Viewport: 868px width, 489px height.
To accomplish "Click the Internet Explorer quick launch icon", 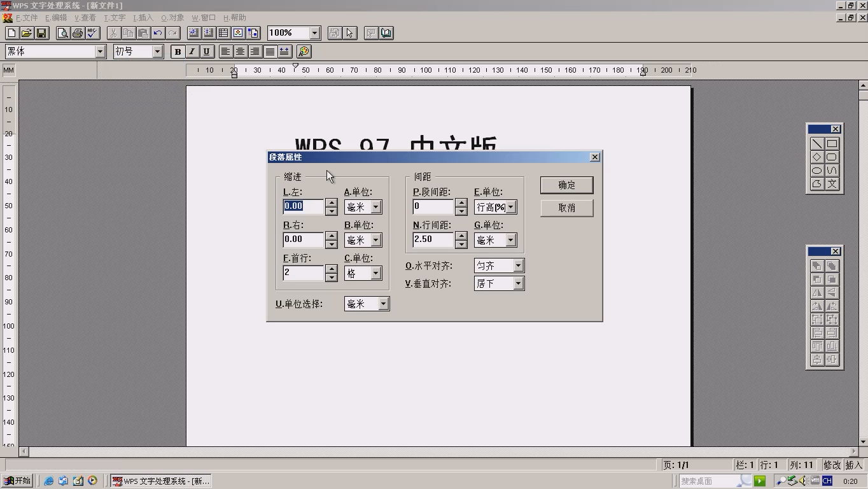I will [x=49, y=481].
